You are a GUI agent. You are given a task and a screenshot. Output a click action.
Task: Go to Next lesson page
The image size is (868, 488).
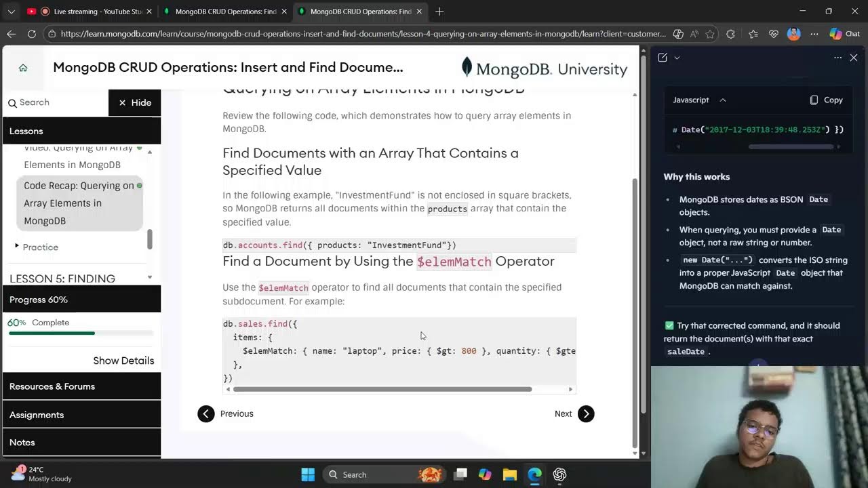[x=574, y=413]
